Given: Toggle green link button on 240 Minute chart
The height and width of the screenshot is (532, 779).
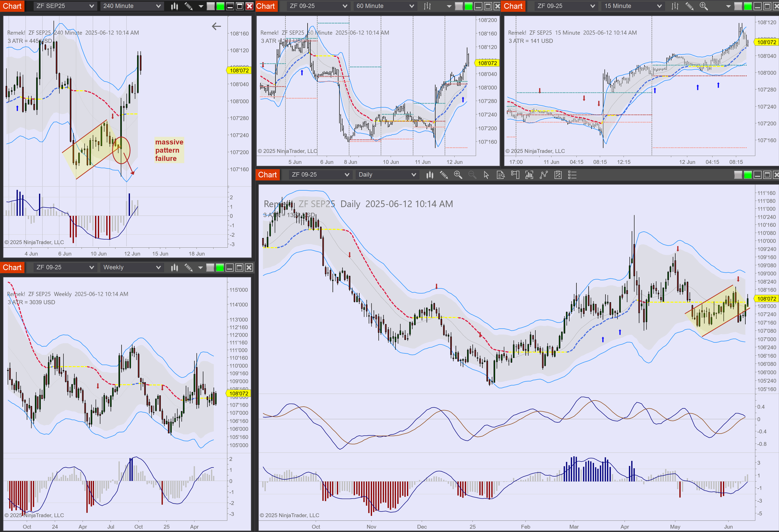Looking at the screenshot, I should click(220, 6).
